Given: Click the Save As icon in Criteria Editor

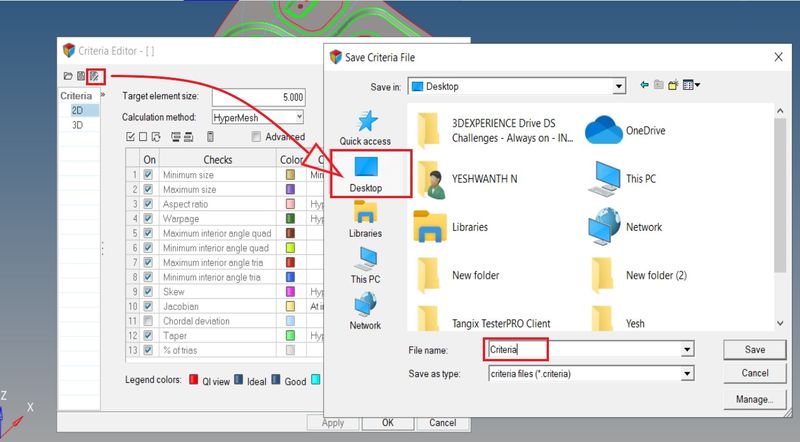Looking at the screenshot, I should click(95, 77).
